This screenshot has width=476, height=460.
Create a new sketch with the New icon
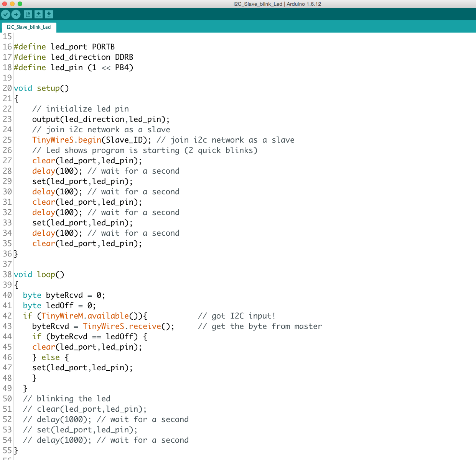[x=28, y=15]
